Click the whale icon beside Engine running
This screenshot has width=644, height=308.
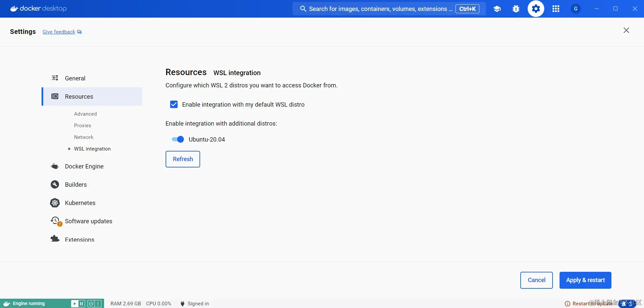coord(7,304)
